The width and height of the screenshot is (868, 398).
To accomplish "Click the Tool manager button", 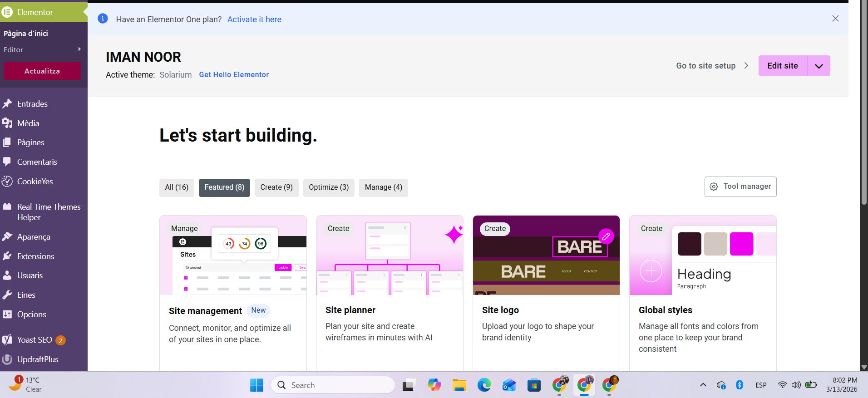I will point(740,187).
